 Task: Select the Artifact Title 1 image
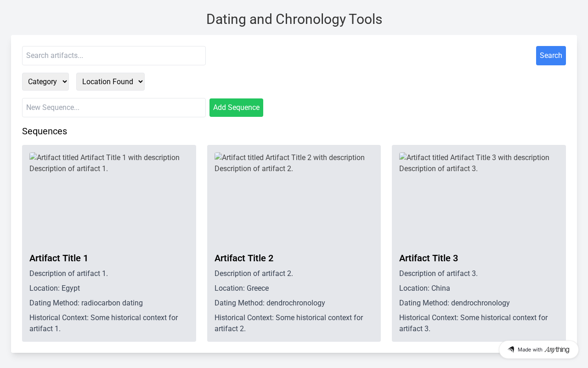coord(109,198)
